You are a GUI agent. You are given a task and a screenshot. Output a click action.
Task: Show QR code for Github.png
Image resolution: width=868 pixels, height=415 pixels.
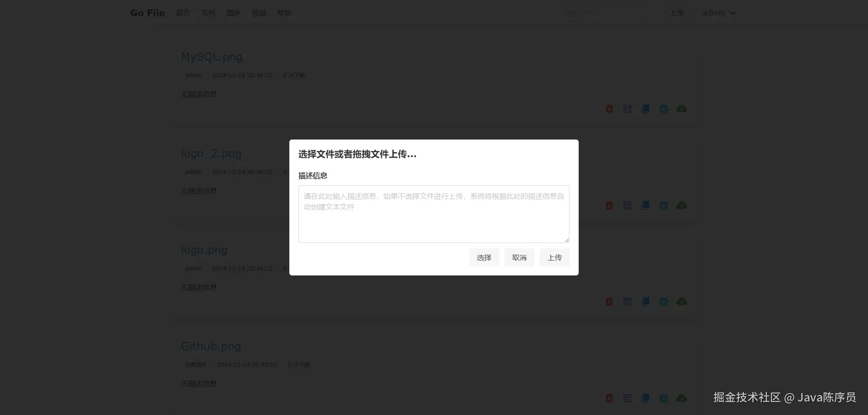click(x=627, y=398)
